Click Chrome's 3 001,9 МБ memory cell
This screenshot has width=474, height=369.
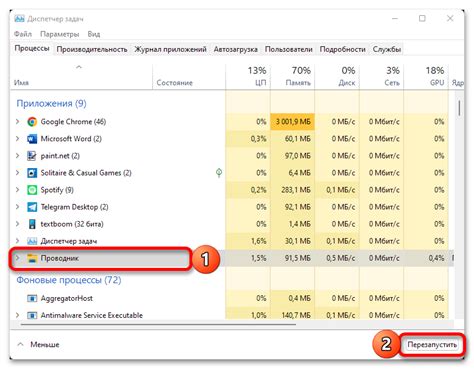292,122
